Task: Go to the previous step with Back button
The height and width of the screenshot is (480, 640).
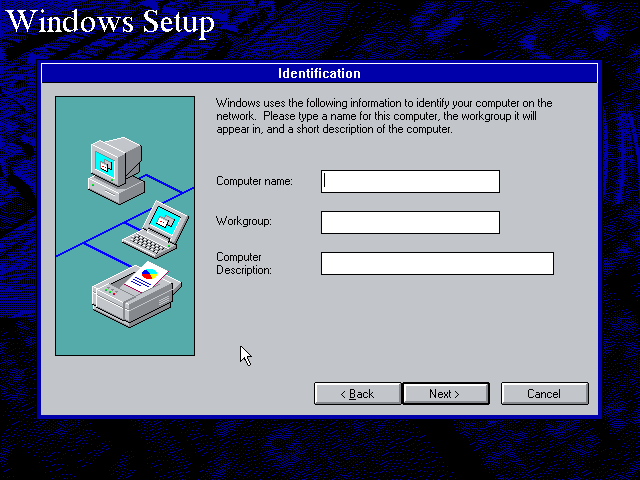Action: point(358,393)
